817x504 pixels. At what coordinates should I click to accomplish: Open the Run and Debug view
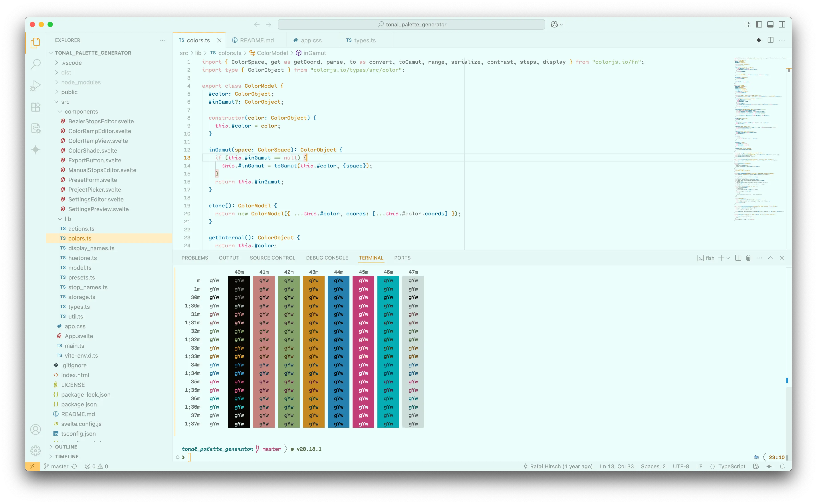pos(35,85)
